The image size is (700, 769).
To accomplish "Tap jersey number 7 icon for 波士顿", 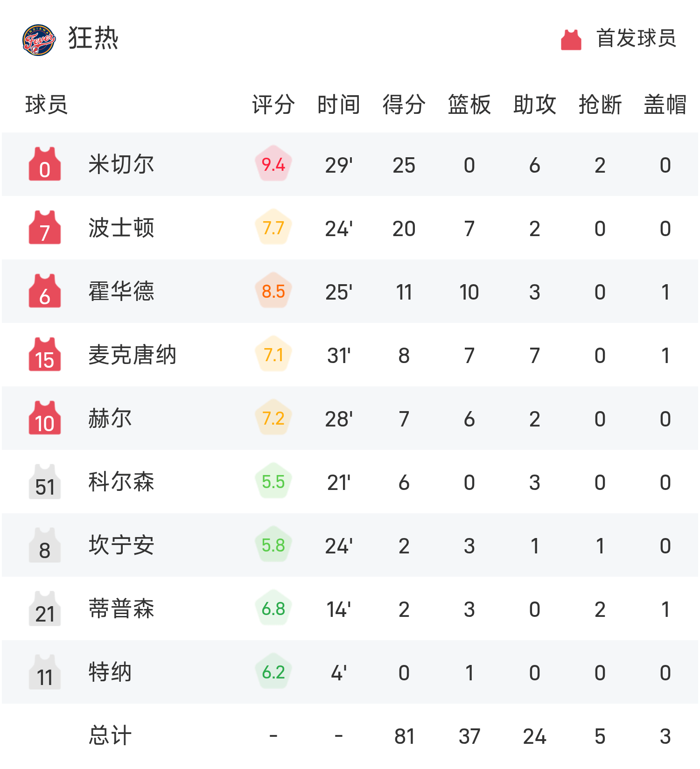I will click(x=45, y=228).
